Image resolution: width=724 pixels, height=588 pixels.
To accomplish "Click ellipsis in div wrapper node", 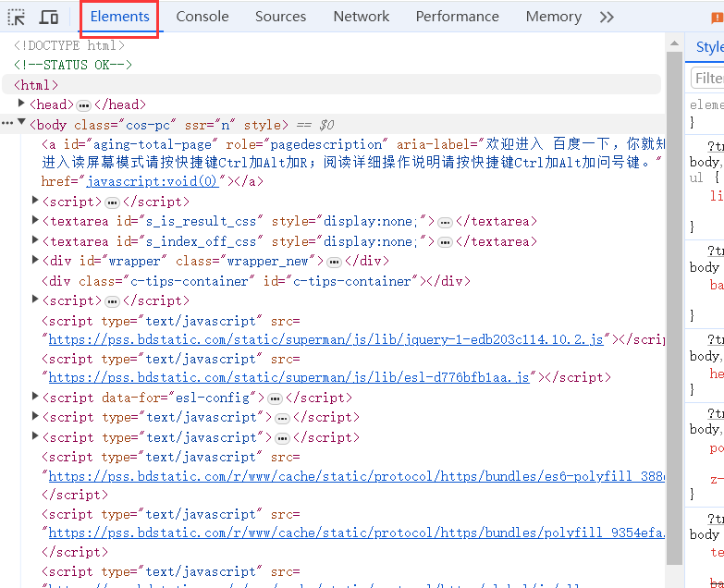I will tap(334, 263).
